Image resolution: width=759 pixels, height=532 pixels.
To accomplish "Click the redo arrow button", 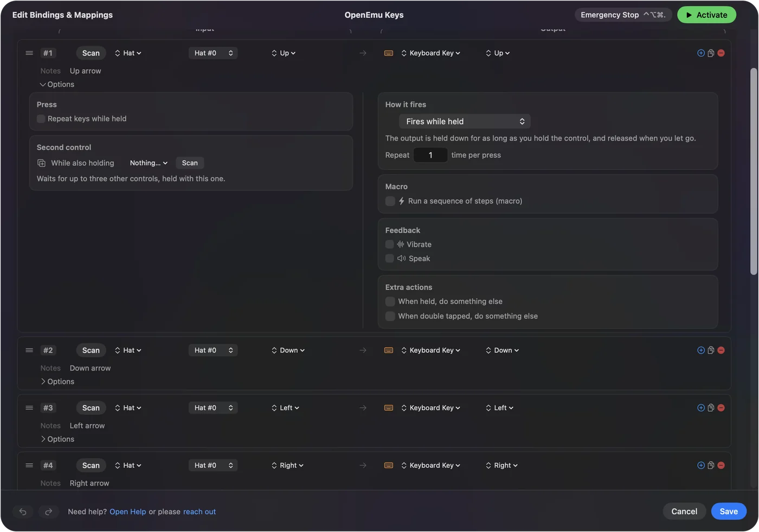I will [48, 511].
